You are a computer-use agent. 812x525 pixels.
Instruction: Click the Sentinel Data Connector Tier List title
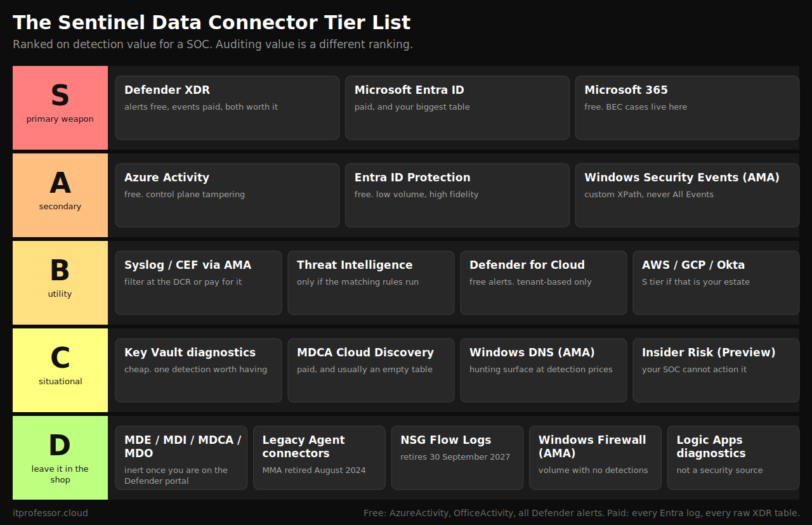(x=212, y=23)
